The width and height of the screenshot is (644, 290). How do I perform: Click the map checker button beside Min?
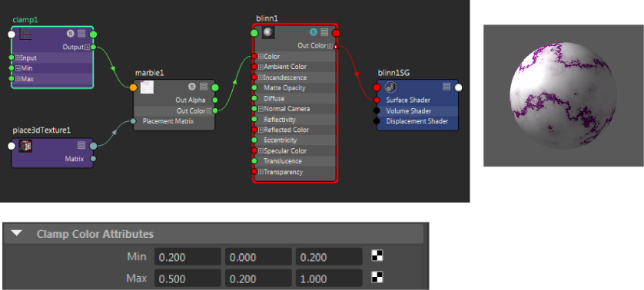[377, 256]
